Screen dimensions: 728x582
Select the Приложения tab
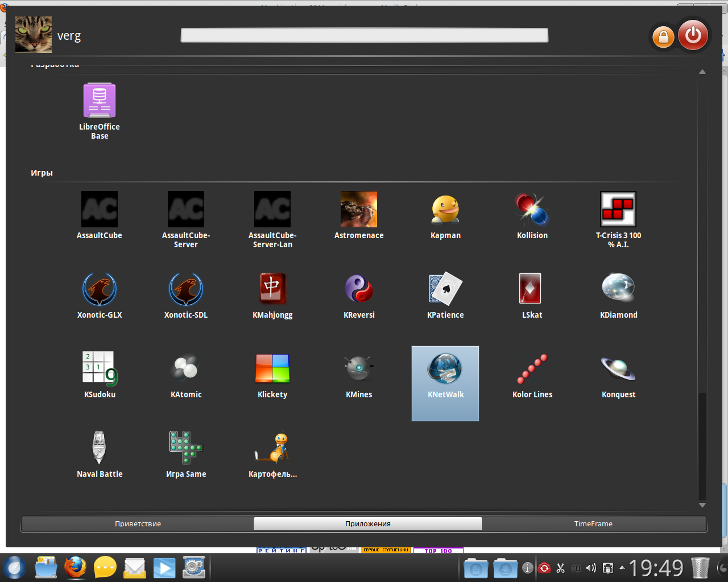click(368, 523)
